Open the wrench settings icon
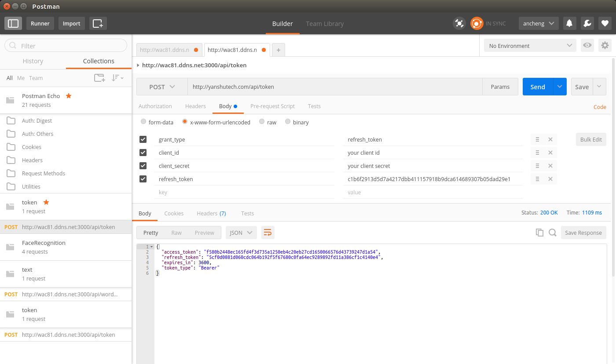The width and height of the screenshot is (616, 364). point(587,23)
